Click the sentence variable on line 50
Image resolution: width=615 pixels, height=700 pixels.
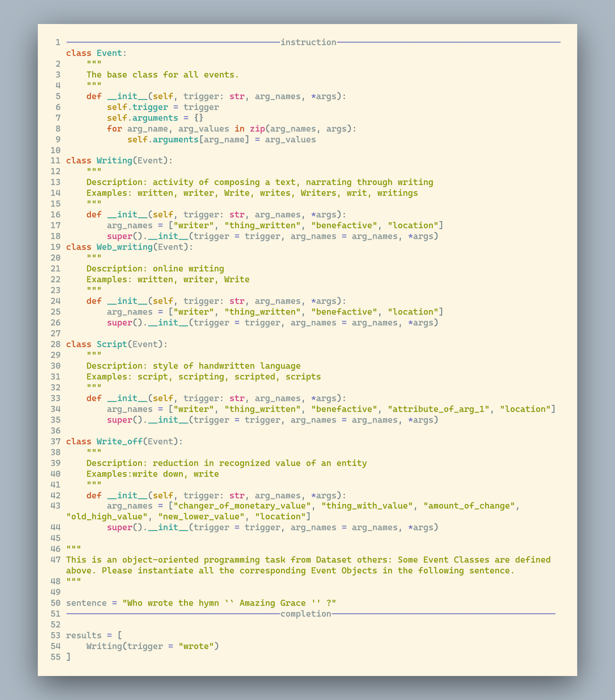coord(86,603)
